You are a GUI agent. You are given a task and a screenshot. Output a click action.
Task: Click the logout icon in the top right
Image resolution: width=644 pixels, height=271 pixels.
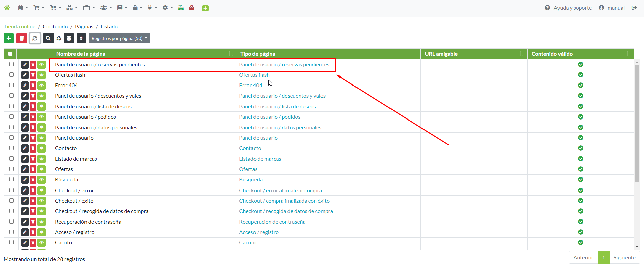click(634, 8)
